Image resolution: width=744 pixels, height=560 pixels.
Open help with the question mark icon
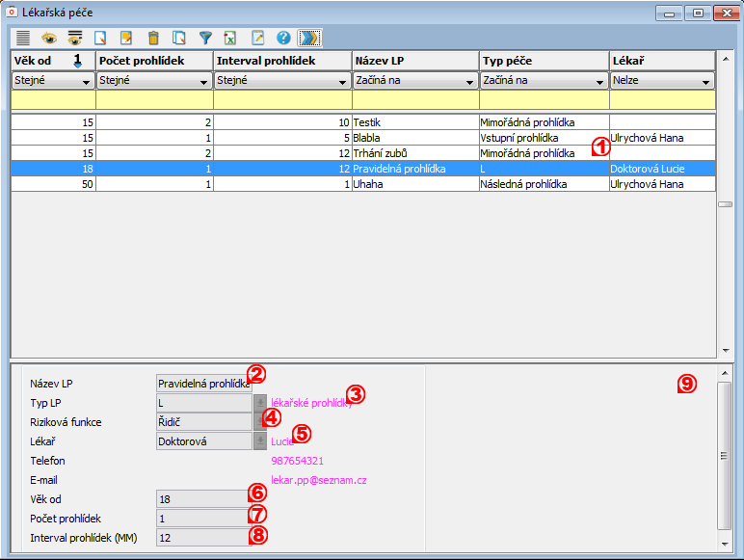coord(283,39)
